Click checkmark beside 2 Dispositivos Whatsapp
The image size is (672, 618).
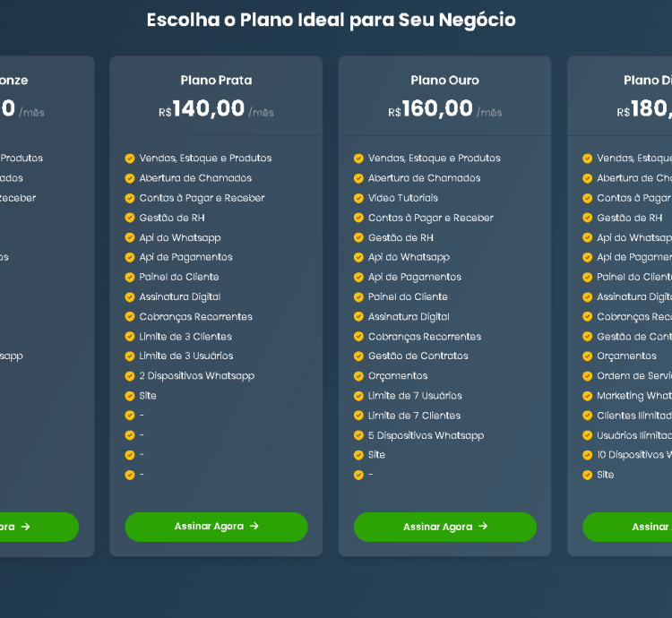130,376
